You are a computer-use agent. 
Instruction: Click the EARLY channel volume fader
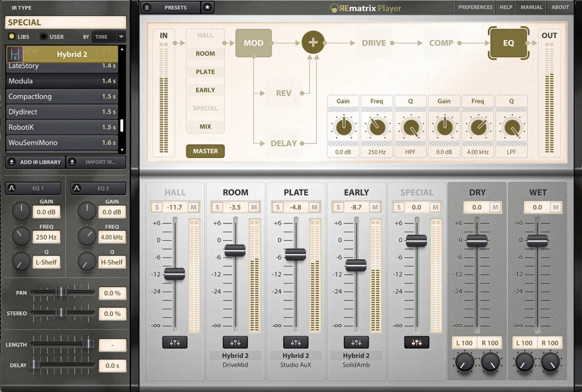356,266
